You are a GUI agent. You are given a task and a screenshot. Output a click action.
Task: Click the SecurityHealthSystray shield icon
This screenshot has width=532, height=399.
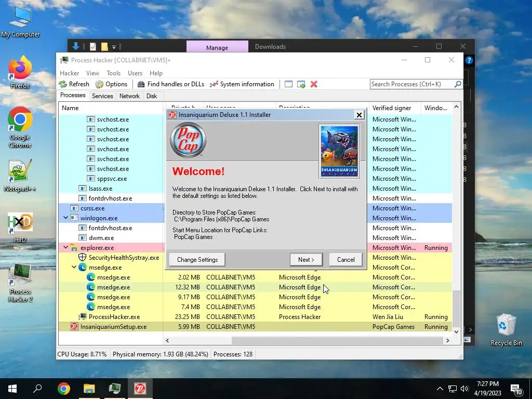[83, 258]
